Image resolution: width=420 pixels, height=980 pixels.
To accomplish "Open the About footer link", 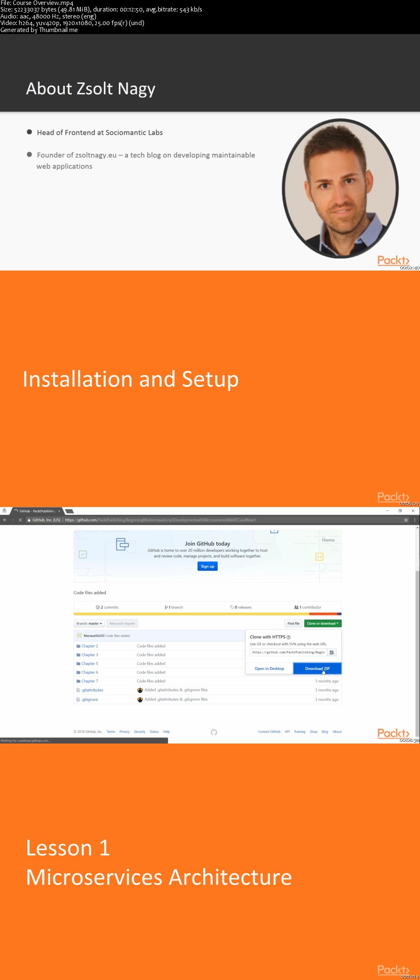I will click(x=337, y=732).
